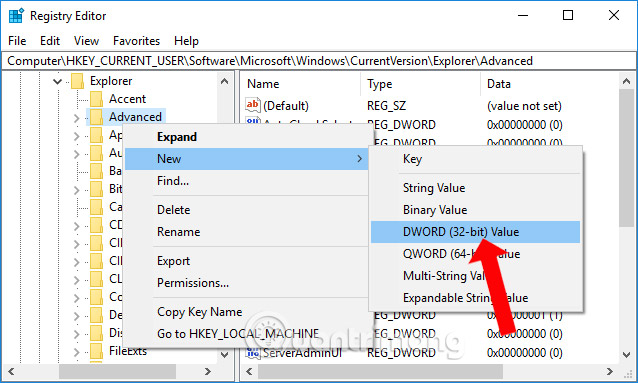Screen dimensions: 638x383
Task: Click values pane scroll up arrow
Action: 627,81
